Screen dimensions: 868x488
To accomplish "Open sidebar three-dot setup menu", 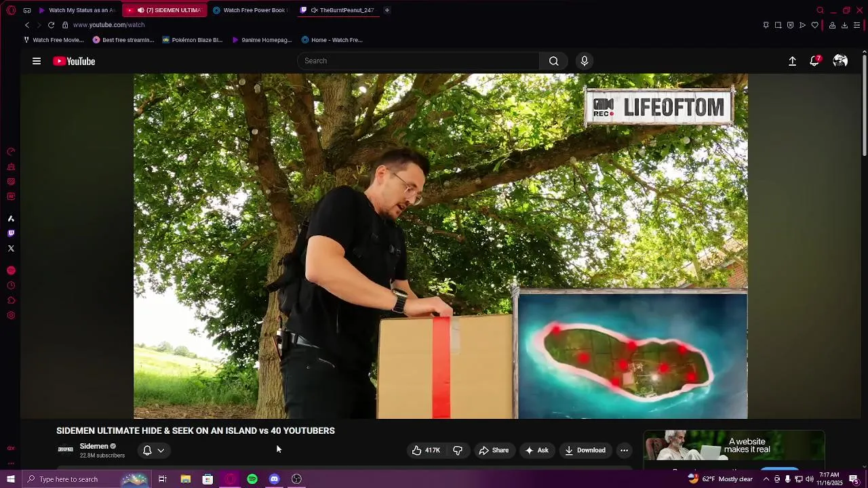I will [x=11, y=463].
